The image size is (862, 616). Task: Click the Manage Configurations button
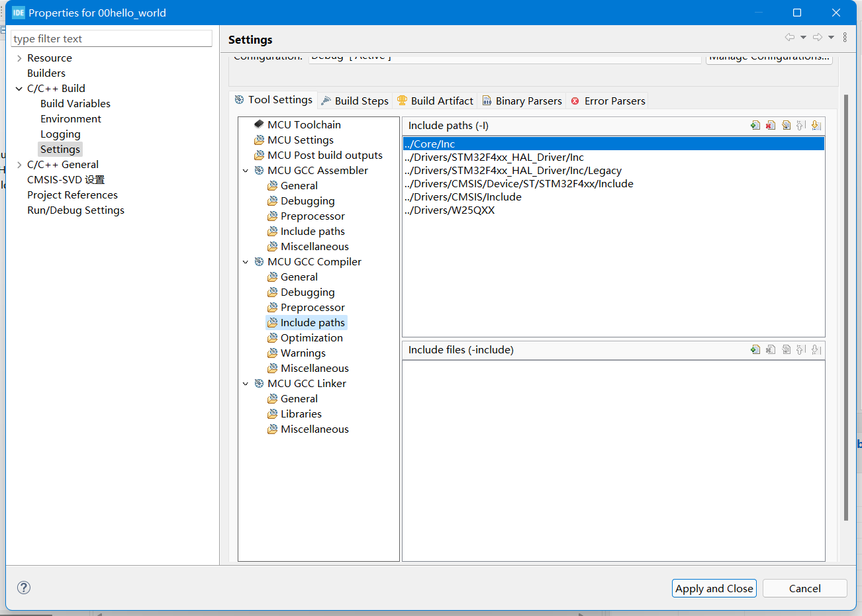pyautogui.click(x=769, y=58)
